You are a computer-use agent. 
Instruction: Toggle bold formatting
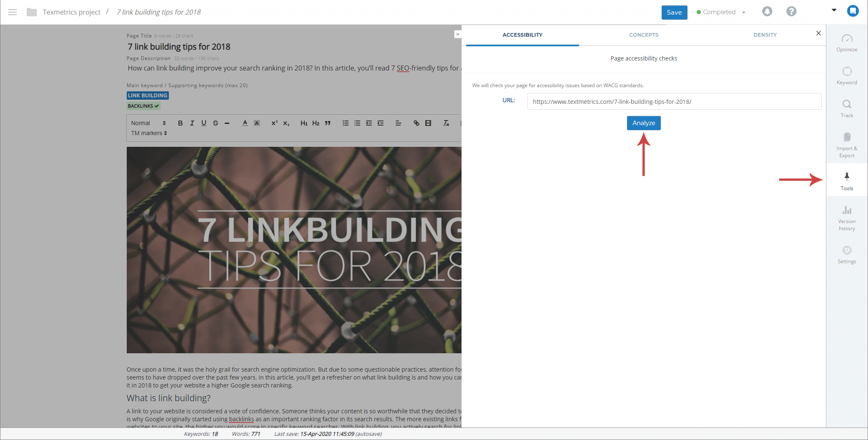tap(180, 123)
